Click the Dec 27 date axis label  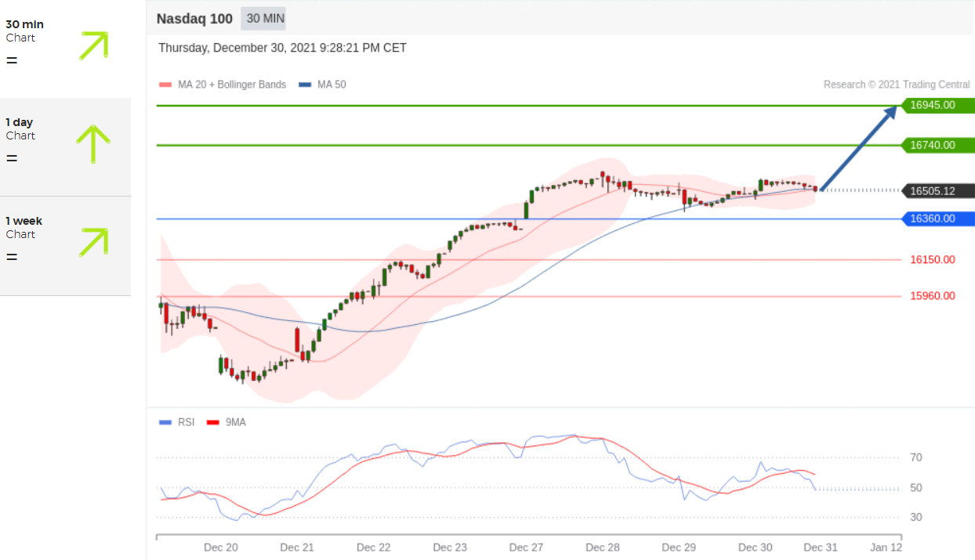tap(526, 547)
